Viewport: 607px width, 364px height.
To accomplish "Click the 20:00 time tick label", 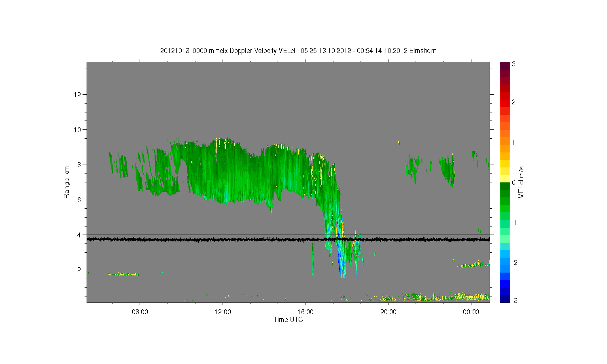I will pos(388,312).
